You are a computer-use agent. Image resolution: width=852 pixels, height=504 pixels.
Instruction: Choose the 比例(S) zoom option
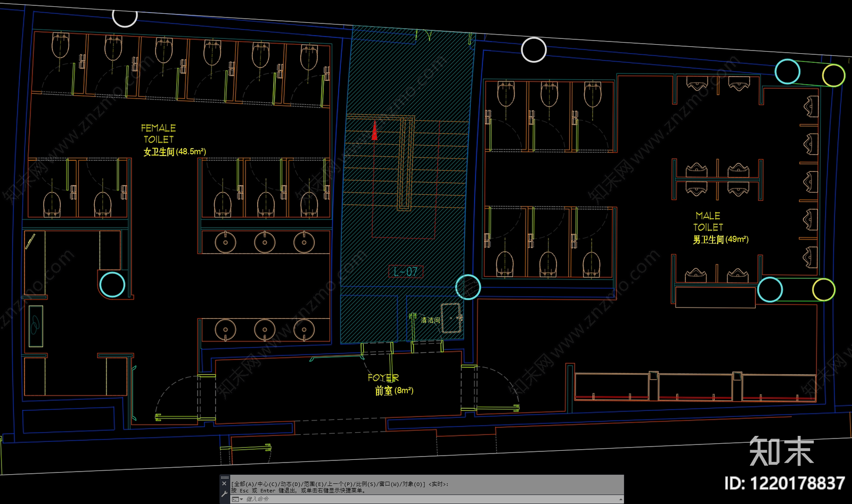[366, 484]
